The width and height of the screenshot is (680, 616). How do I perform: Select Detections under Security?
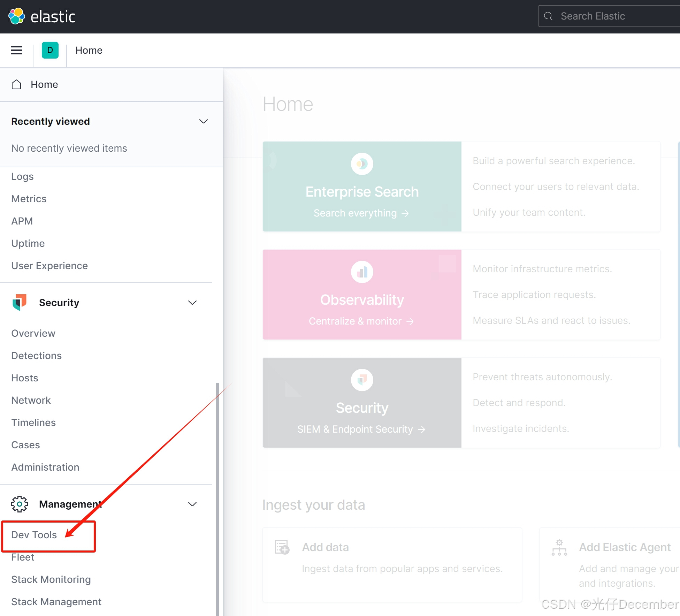[36, 356]
